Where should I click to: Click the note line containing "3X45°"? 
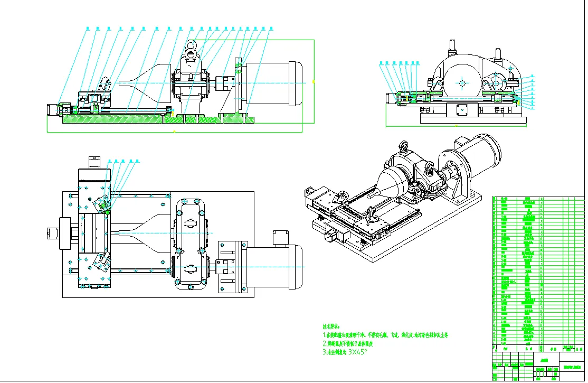tap(345, 352)
